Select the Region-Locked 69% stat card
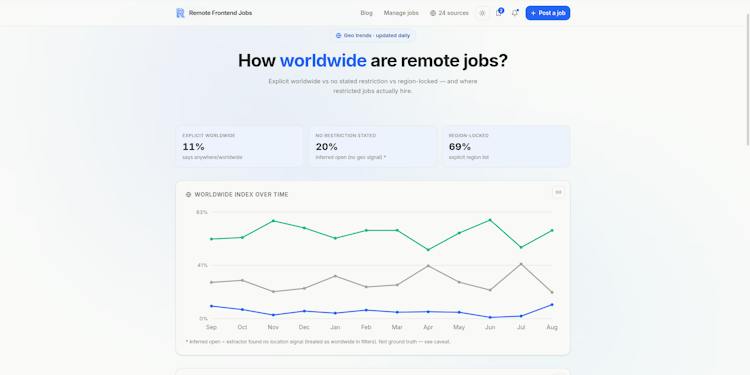750x375 pixels. pos(507,146)
